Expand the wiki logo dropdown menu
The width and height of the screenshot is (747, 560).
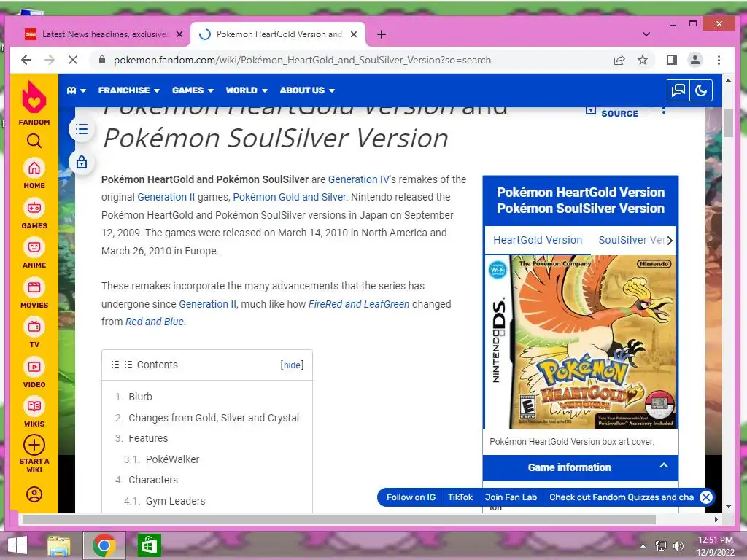[76, 90]
